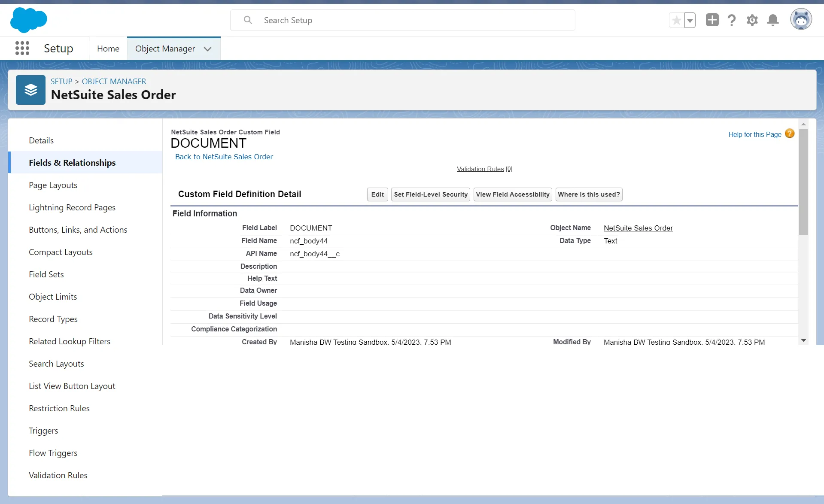The width and height of the screenshot is (824, 504).
Task: Open List View Button Layout
Action: tap(72, 386)
